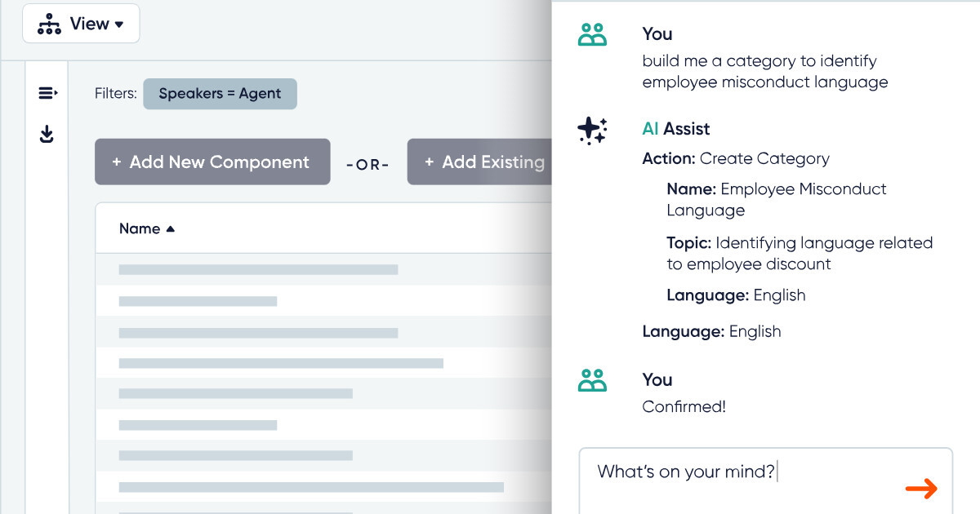Open the View dropdown menu

pyautogui.click(x=81, y=24)
